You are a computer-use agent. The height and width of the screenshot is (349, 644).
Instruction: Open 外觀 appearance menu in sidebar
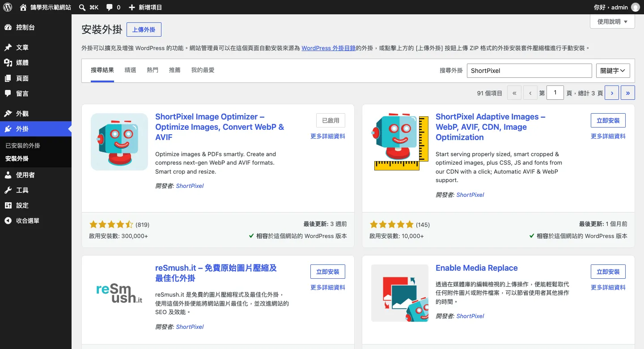36,114
